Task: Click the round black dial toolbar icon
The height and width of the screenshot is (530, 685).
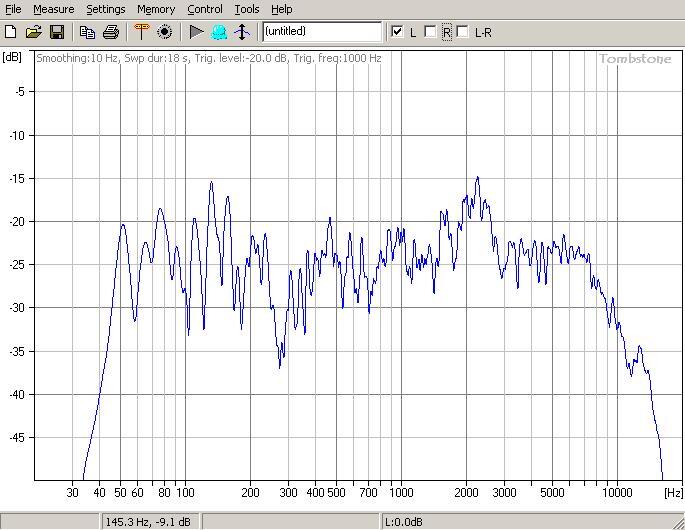Action: pos(165,32)
